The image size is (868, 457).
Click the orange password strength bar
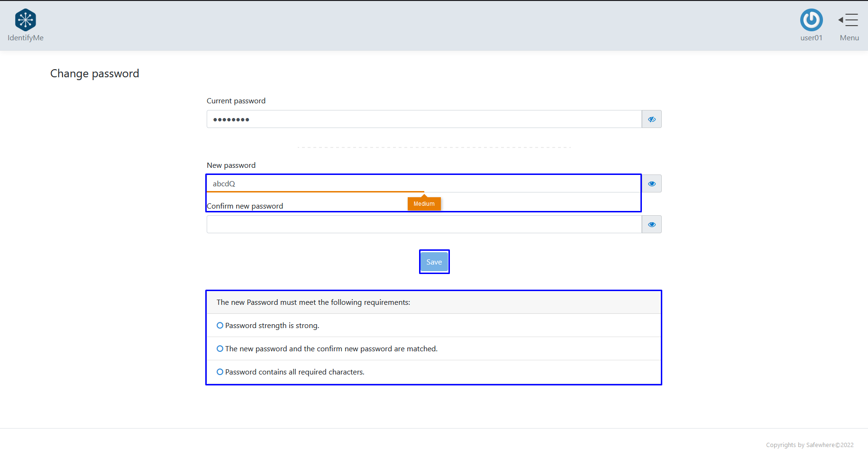315,192
